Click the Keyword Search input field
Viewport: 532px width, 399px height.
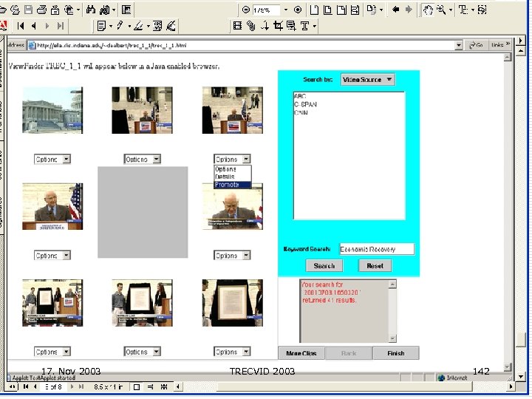point(377,250)
